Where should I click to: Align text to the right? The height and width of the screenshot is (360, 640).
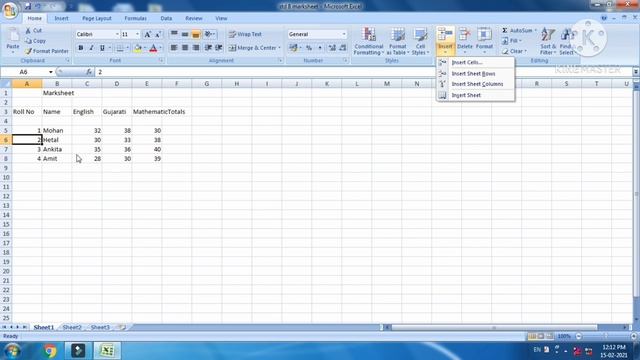click(x=196, y=48)
